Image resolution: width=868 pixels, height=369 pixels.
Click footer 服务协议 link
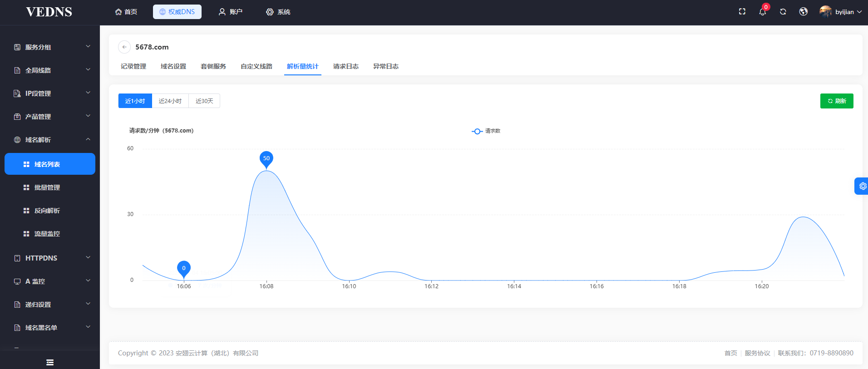(758, 353)
